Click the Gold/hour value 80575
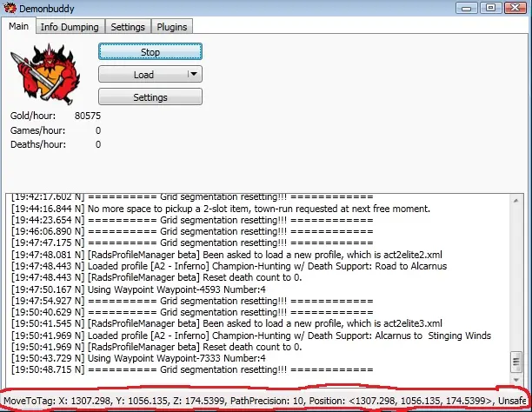 87,116
